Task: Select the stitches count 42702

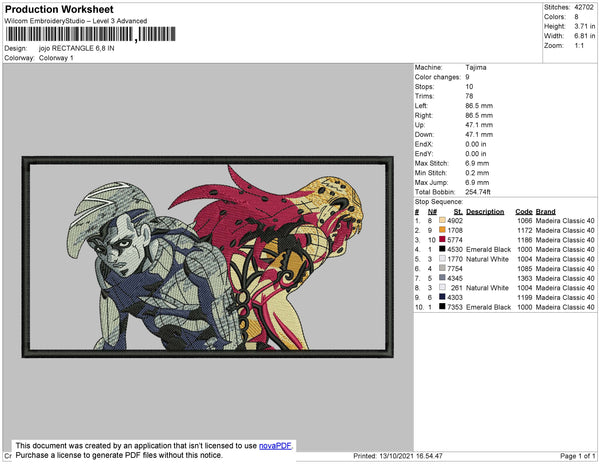Action: 584,7
